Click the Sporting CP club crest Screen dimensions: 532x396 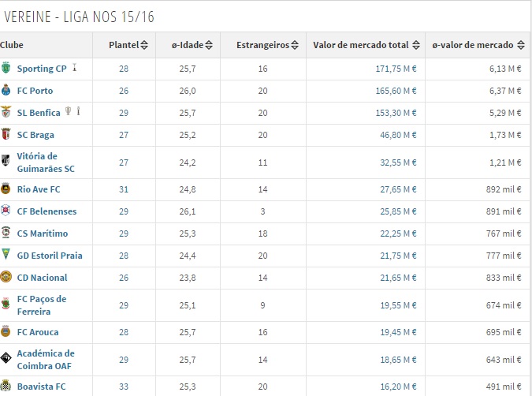(x=6, y=68)
